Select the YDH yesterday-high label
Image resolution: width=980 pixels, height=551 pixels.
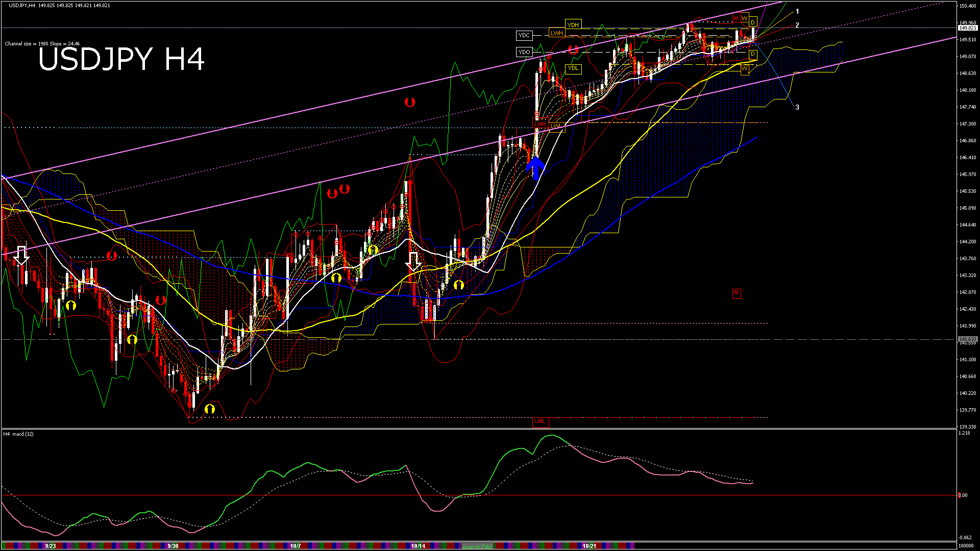point(573,24)
